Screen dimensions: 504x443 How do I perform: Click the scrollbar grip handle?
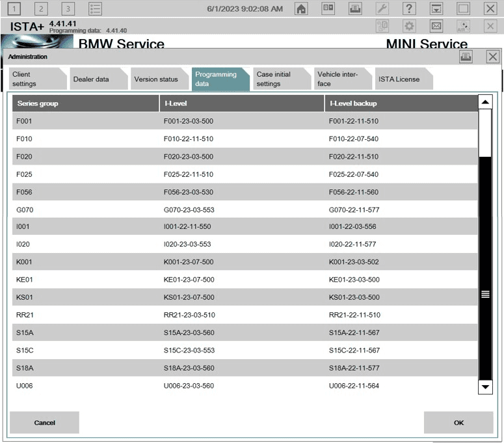click(485, 294)
